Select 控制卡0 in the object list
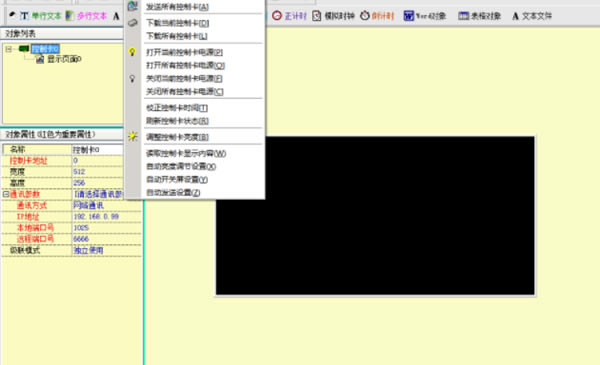Viewport: 600px width, 365px height. pyautogui.click(x=45, y=49)
